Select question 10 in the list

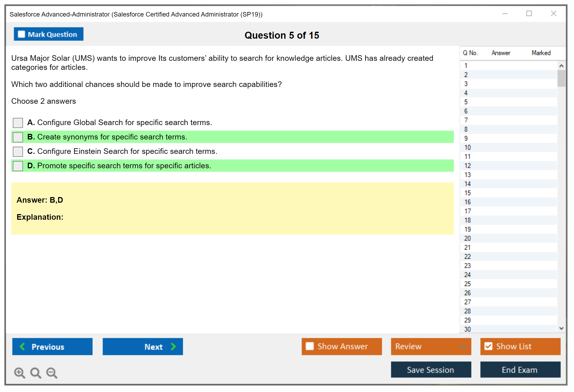[467, 147]
